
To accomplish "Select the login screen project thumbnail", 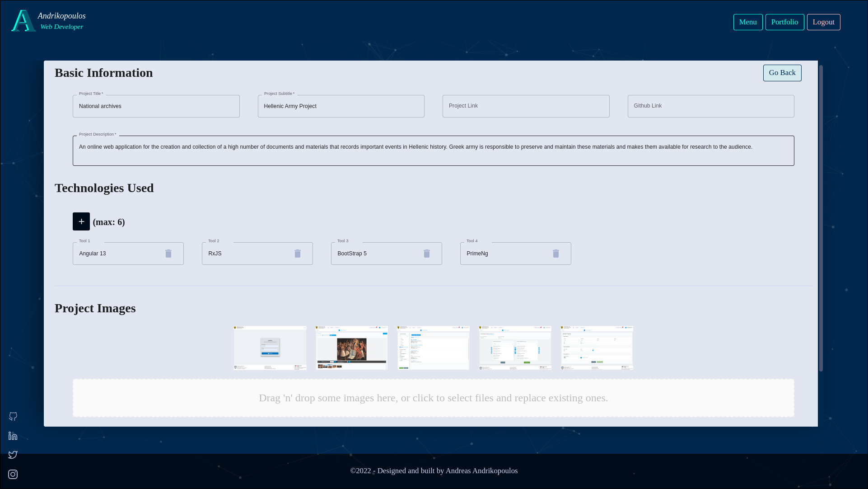I will pos(270,348).
